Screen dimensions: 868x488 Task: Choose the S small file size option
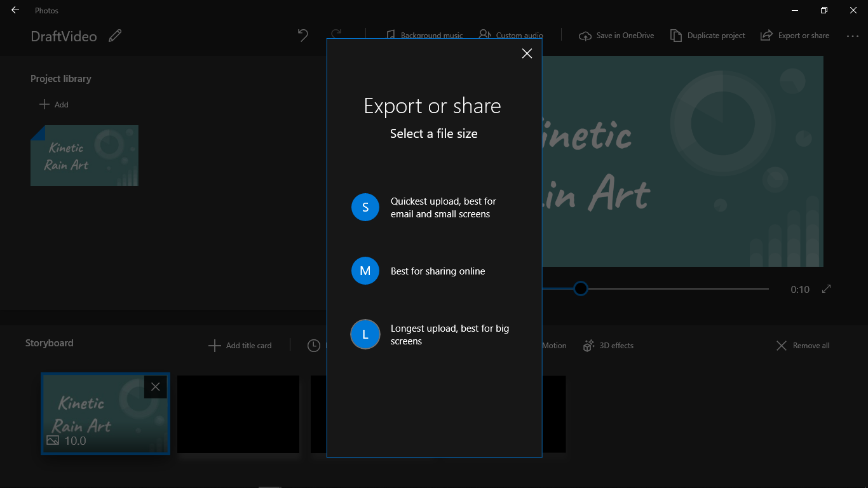pos(365,207)
